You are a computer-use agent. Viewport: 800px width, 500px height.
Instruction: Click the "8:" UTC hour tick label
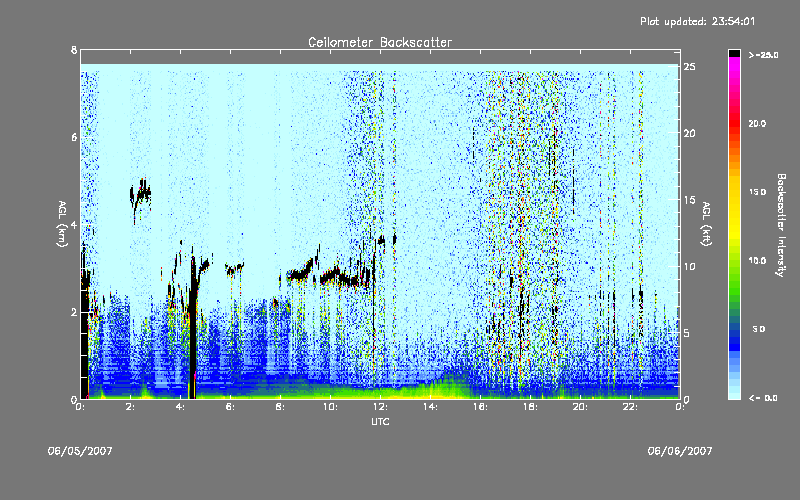tap(280, 407)
